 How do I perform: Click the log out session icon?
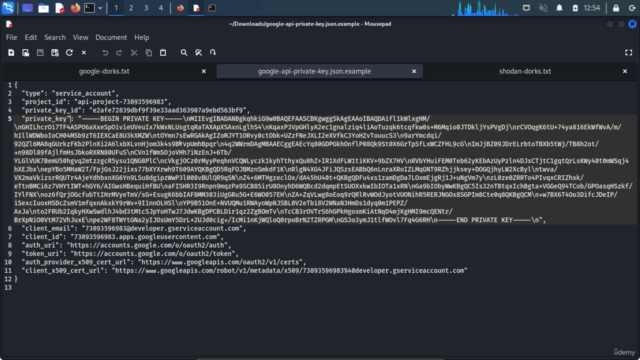[x=632, y=8]
